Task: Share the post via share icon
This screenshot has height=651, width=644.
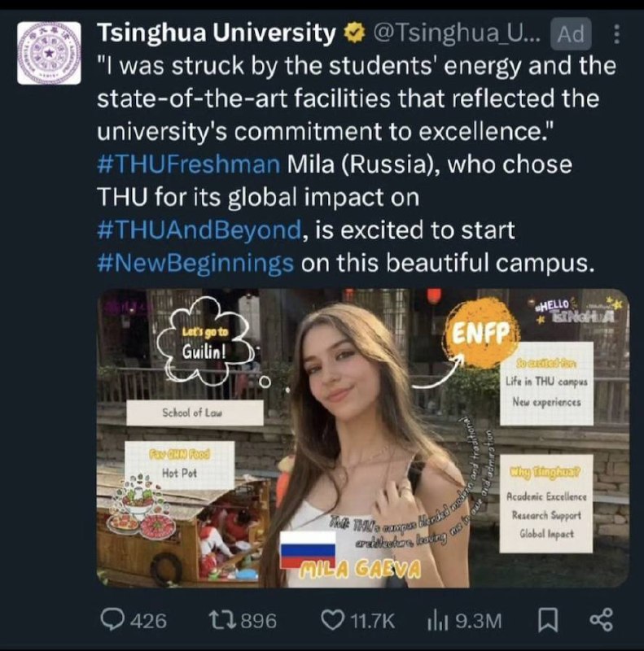Action: [x=600, y=621]
